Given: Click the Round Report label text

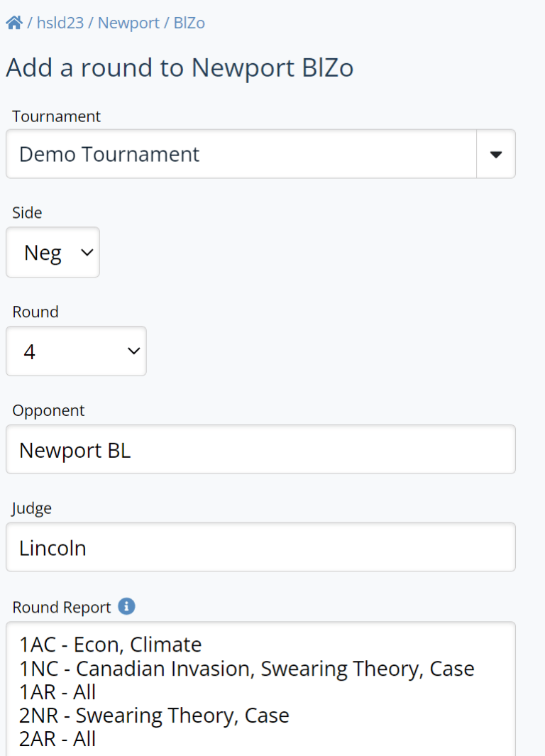Looking at the screenshot, I should click(x=62, y=608).
